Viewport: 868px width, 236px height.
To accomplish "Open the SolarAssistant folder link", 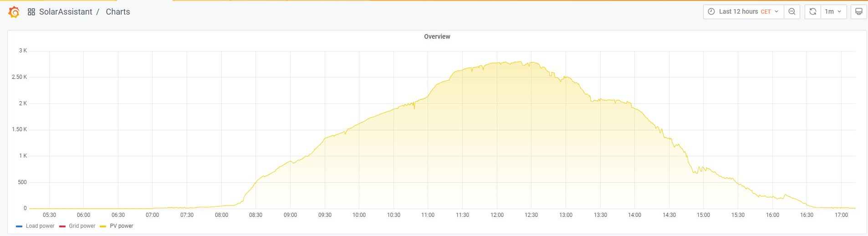I will [66, 12].
